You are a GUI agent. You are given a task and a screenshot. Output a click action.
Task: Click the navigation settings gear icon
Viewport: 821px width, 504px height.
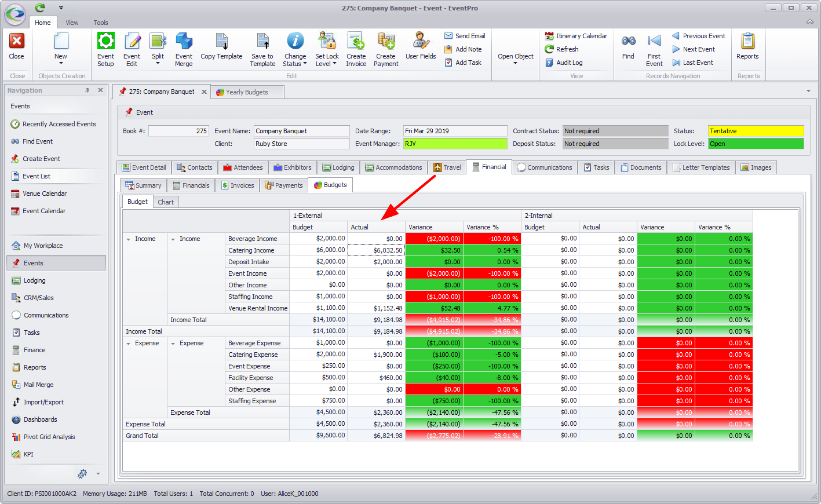coord(82,474)
